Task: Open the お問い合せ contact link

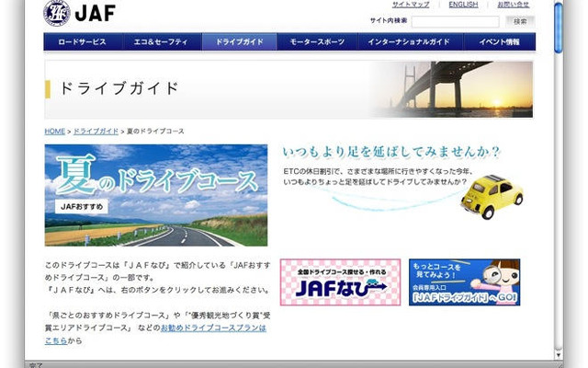Action: pos(513,5)
